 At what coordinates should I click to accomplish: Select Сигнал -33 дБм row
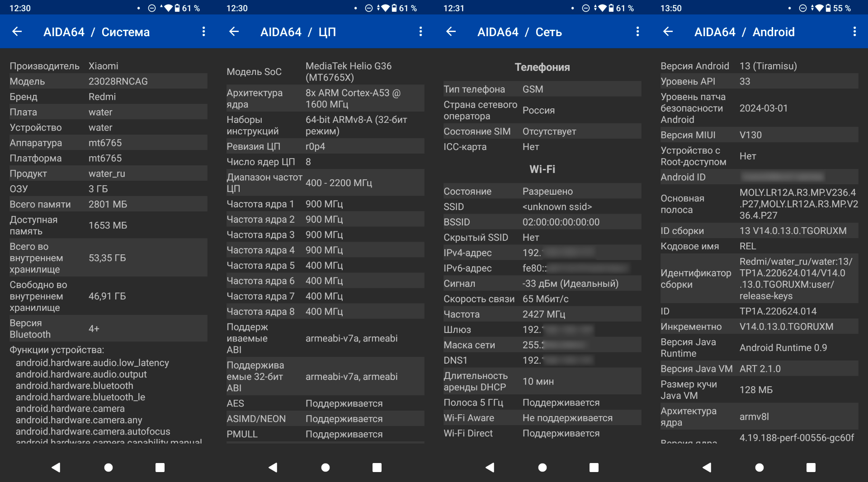[542, 284]
